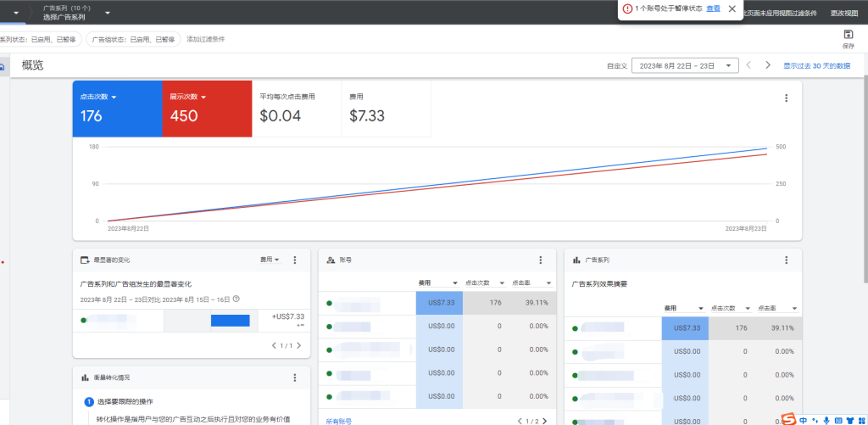Click the microphone icon in IME toolbar
Screen dimensions: 868x425
[x=826, y=420]
